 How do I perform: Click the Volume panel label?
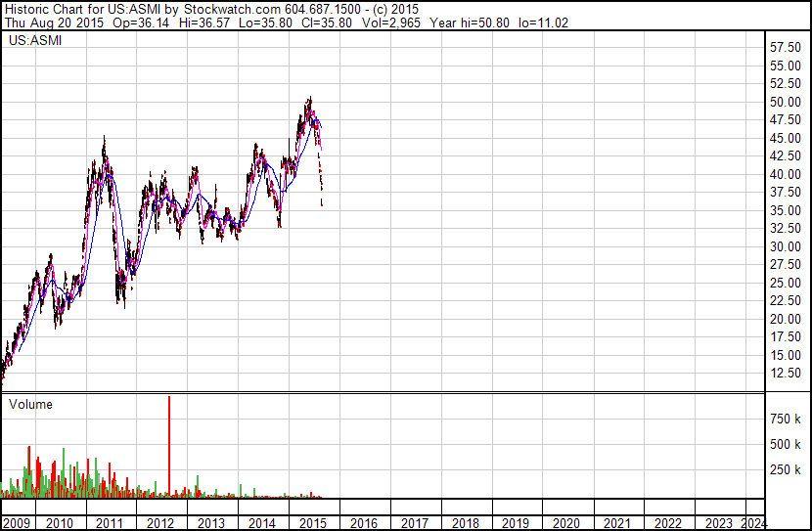click(30, 404)
